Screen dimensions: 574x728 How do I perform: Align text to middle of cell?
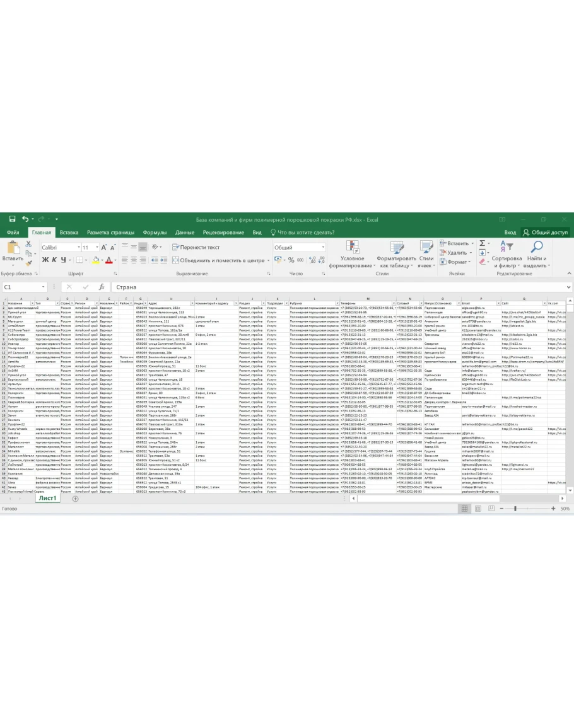[134, 246]
